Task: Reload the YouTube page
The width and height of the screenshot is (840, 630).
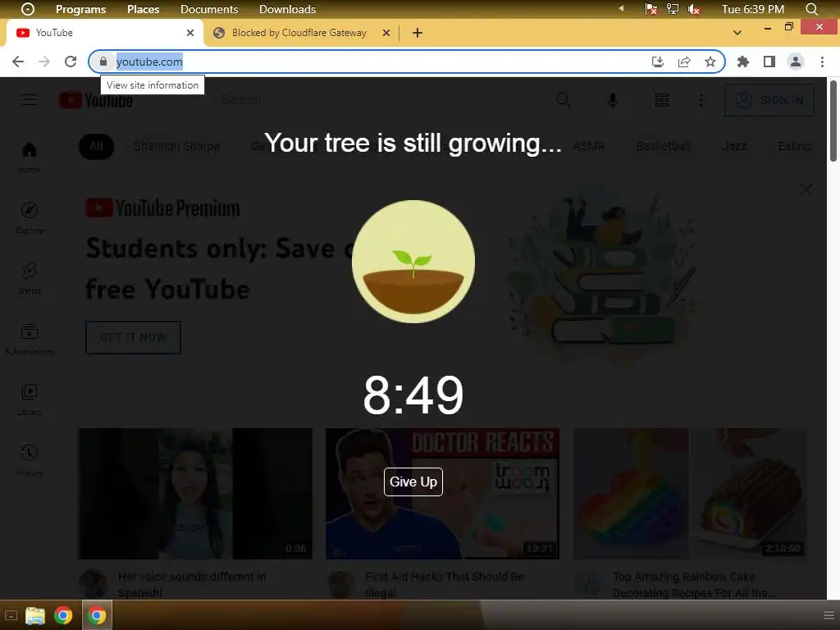Action: (x=71, y=62)
